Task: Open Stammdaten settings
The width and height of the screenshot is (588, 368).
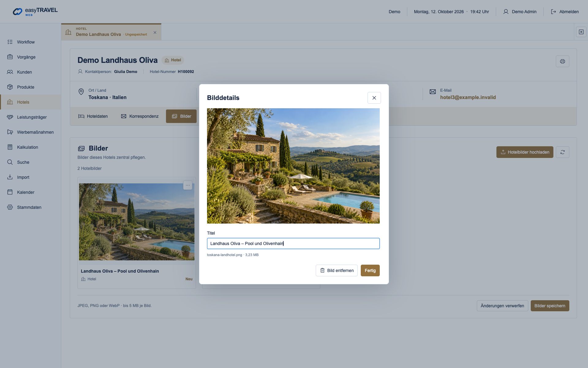Action: (30, 207)
